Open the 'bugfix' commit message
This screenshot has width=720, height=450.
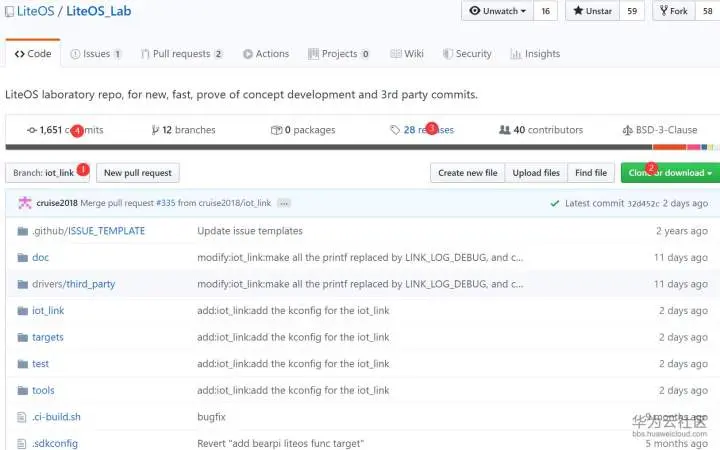212,417
